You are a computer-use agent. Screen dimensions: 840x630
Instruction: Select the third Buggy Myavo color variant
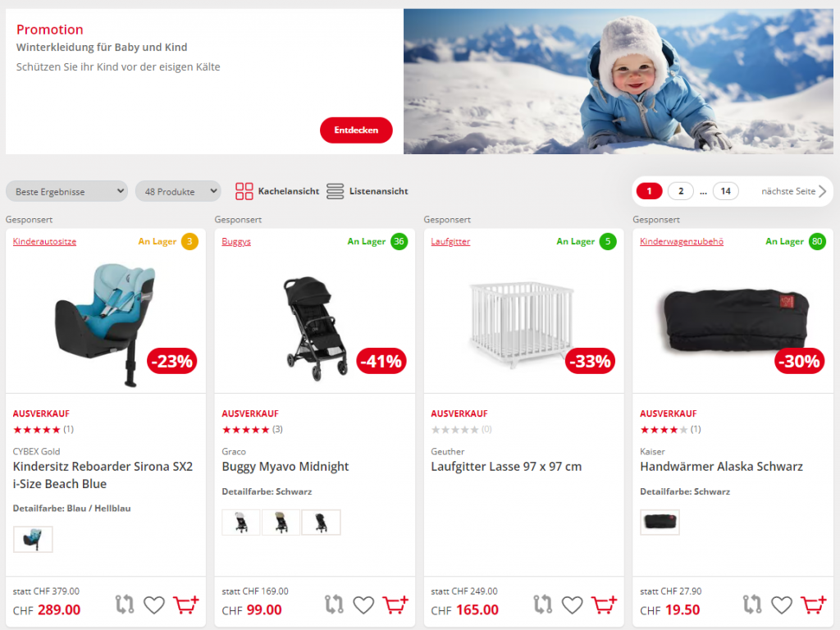(x=321, y=523)
